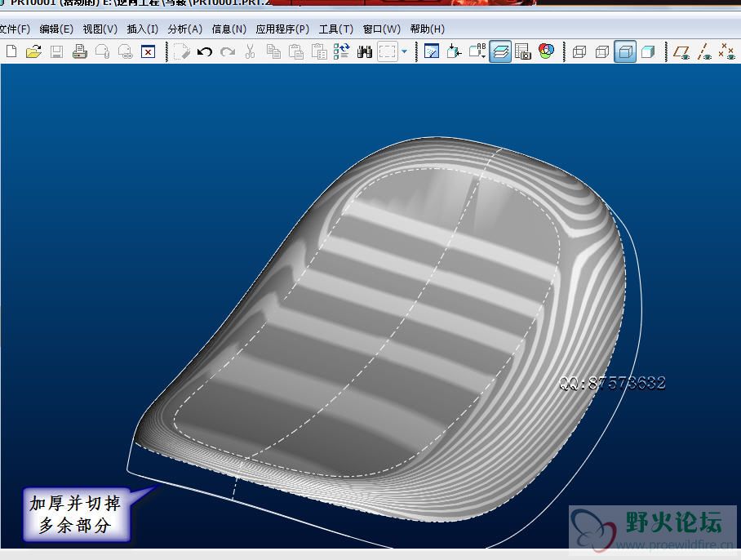Switch display to No Hidden mode

[x=625, y=51]
